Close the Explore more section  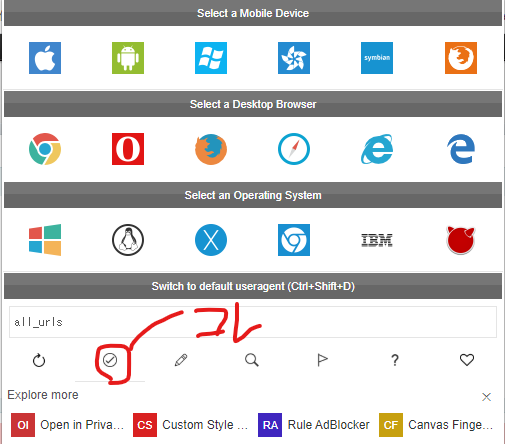pos(486,397)
